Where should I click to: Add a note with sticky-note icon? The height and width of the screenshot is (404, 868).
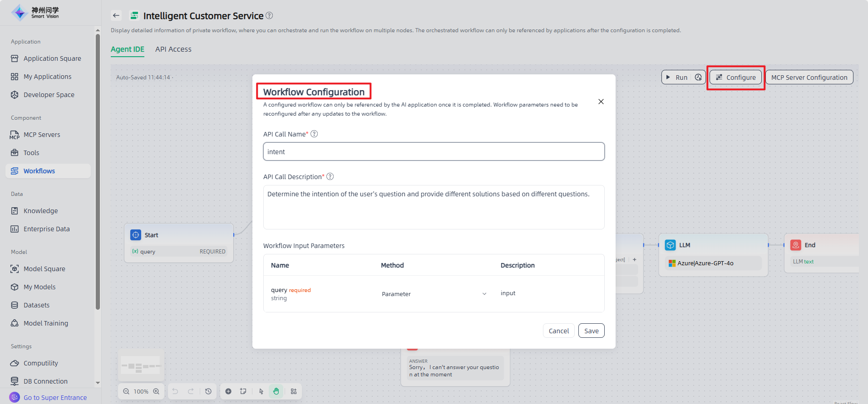pos(243,391)
